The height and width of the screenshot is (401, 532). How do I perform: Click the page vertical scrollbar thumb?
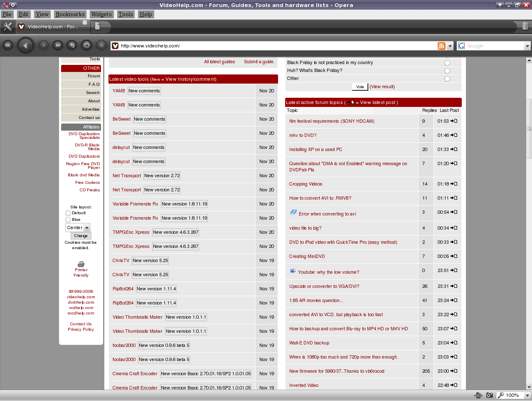[x=529, y=129]
